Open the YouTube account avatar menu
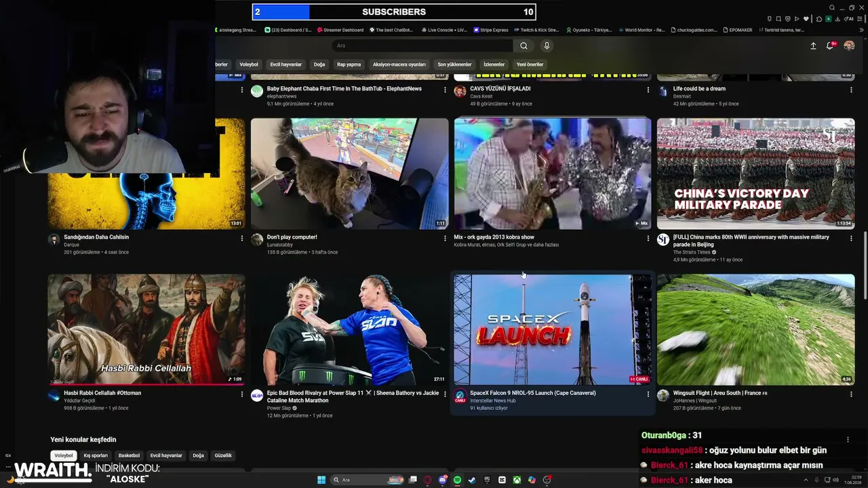The image size is (868, 488). [x=849, y=45]
